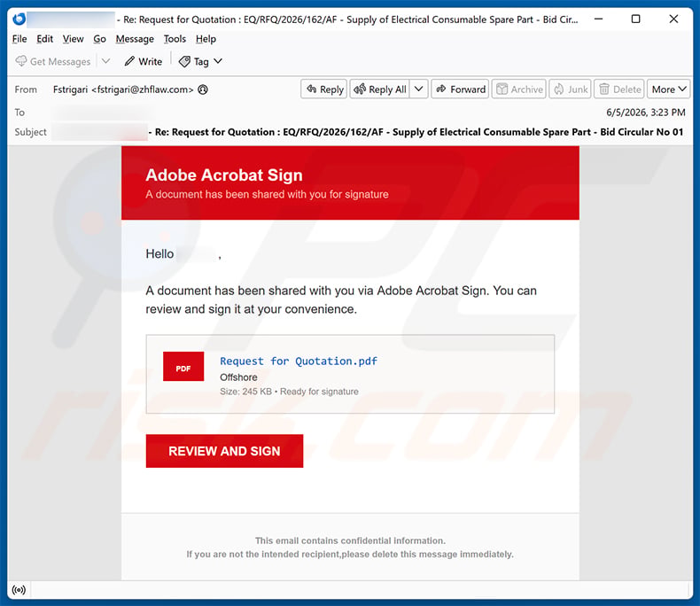Click the connection status icon in status bar
Screen dimensions: 700x606
coord(19,590)
